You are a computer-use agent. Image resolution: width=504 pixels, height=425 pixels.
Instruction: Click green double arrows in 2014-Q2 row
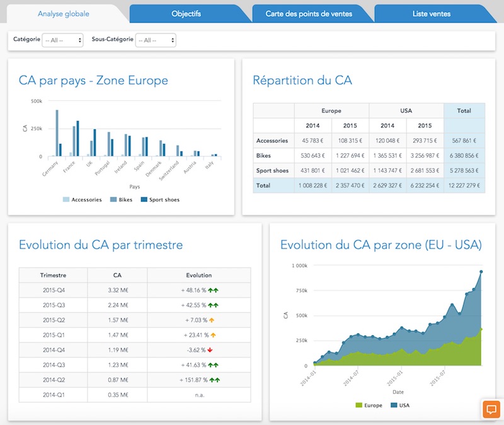[214, 380]
